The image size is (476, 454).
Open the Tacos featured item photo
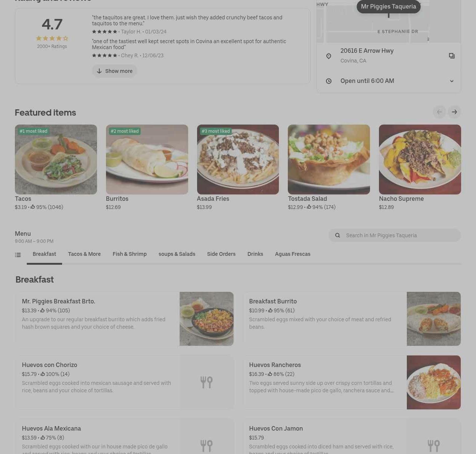[56, 160]
